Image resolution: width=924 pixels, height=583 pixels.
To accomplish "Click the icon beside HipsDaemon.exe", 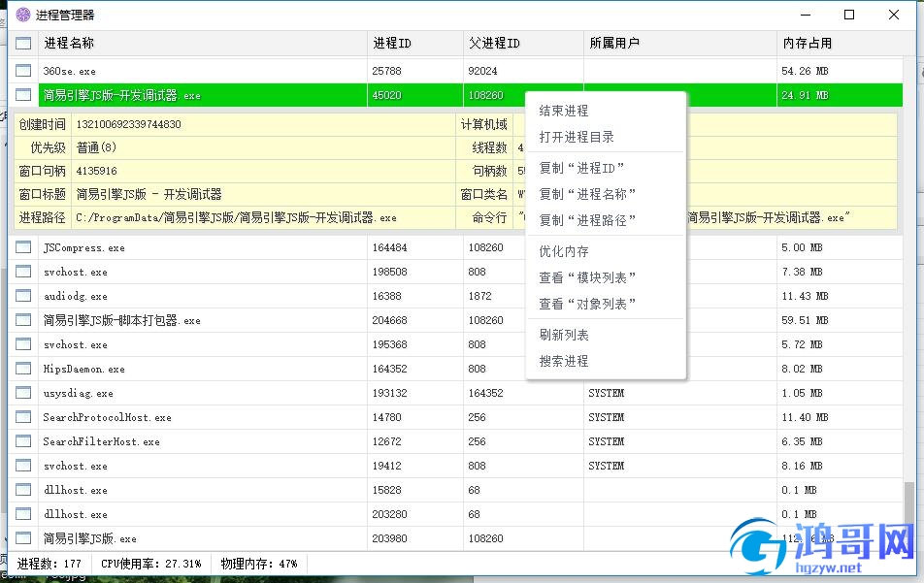I will click(23, 369).
